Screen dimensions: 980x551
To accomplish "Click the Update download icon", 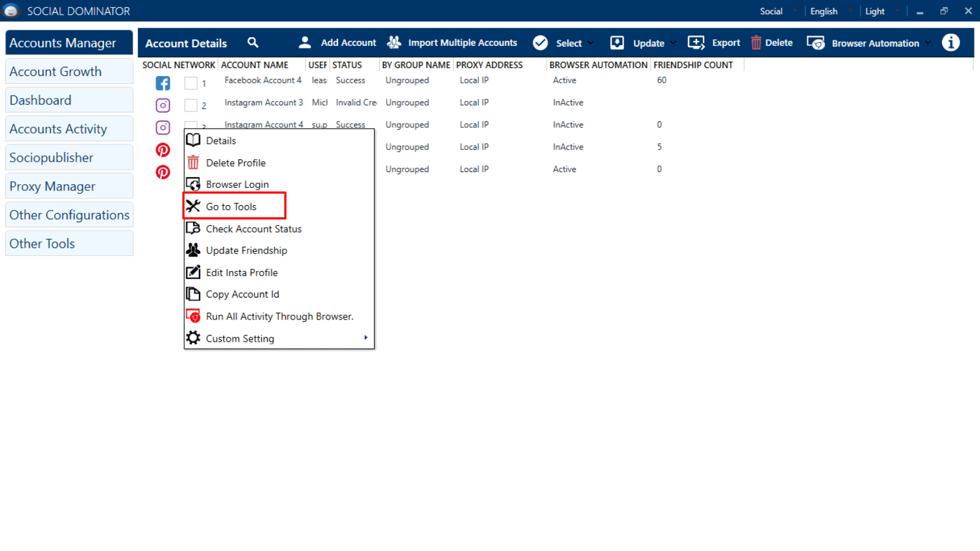I will point(617,43).
